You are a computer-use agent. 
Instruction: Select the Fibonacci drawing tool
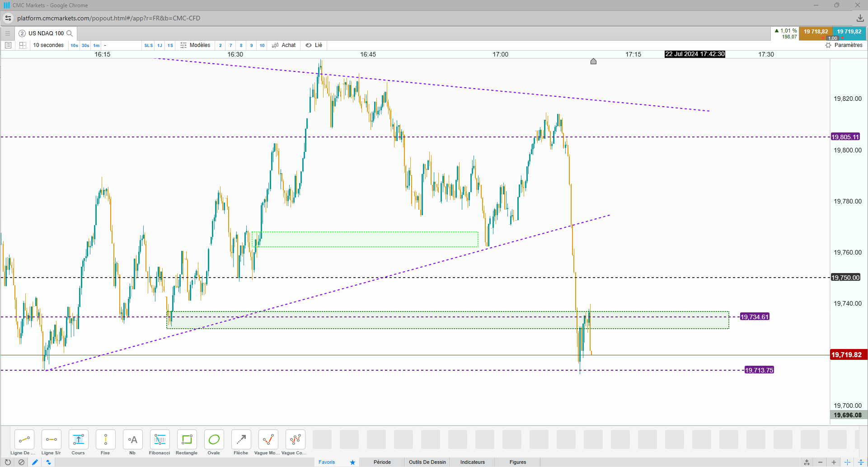(160, 443)
